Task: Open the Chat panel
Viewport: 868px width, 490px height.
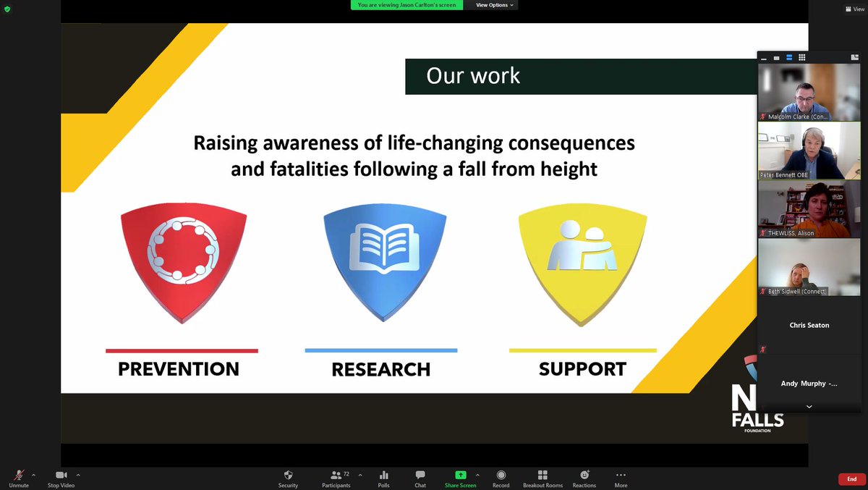Action: point(420,478)
